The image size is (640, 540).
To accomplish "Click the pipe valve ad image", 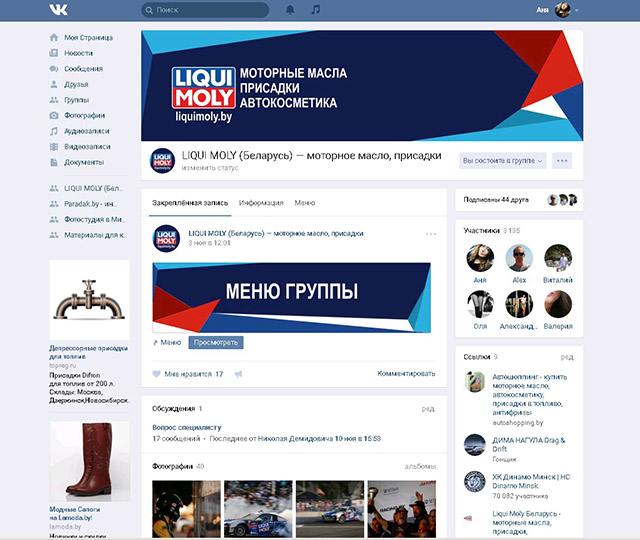I will point(90,300).
